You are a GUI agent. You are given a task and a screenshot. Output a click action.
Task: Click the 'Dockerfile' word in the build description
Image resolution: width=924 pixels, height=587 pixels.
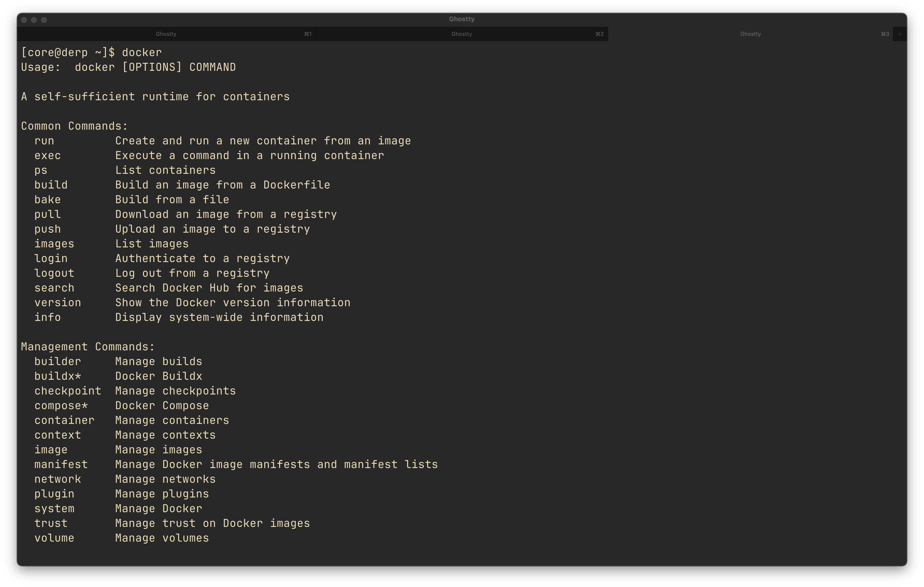296,185
